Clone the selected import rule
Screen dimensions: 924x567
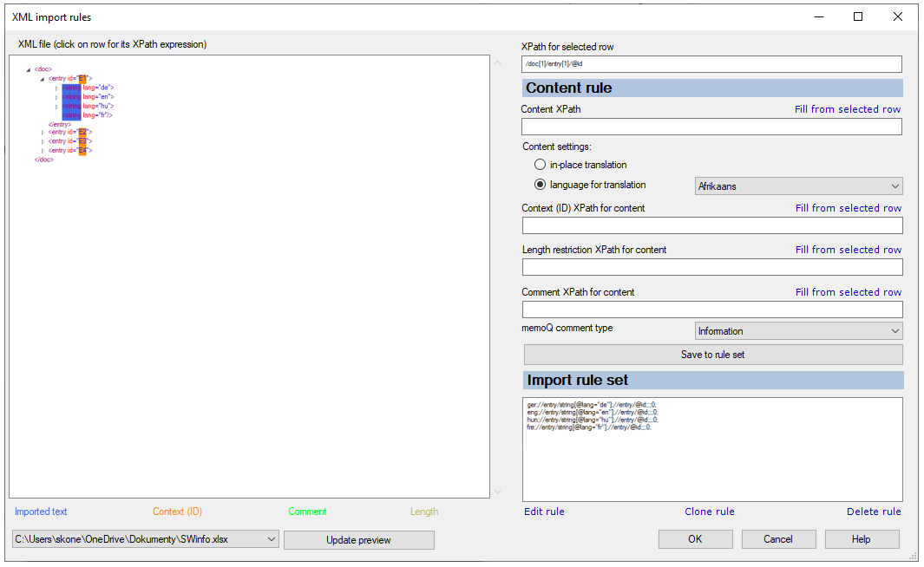(x=710, y=512)
